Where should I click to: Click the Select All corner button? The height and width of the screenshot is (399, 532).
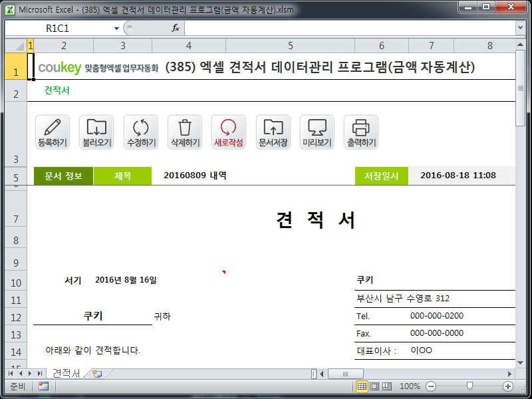16,45
